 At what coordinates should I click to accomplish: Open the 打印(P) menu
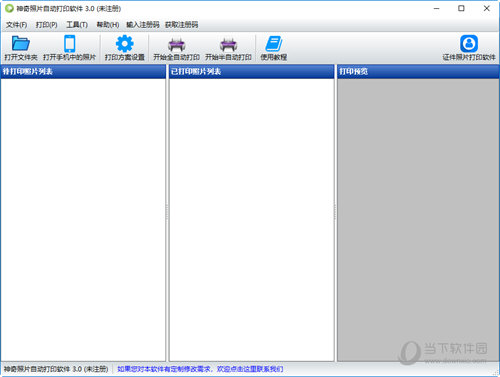(47, 25)
